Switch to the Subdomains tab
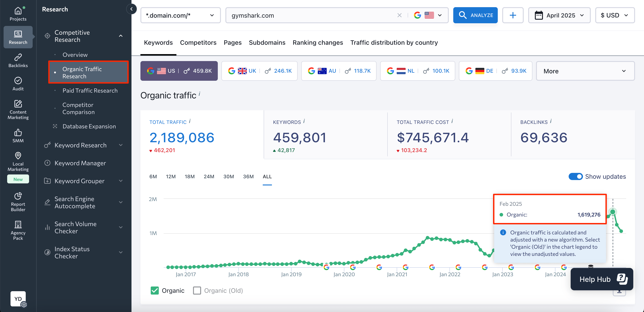The width and height of the screenshot is (644, 312). (x=267, y=43)
